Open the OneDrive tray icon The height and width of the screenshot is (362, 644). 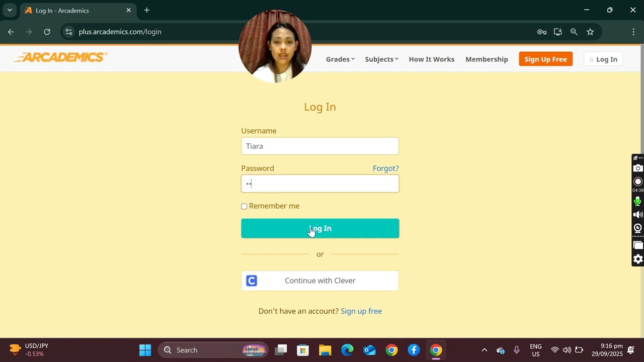pos(500,350)
